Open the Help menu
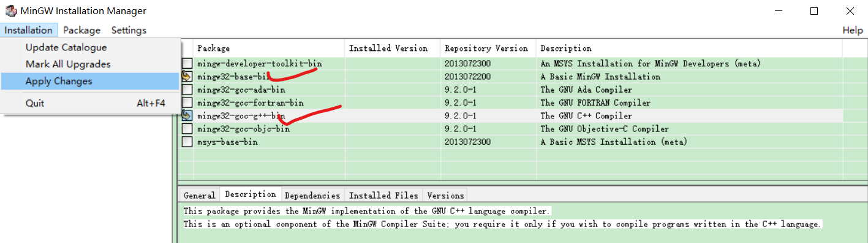The width and height of the screenshot is (868, 243). pyautogui.click(x=853, y=30)
